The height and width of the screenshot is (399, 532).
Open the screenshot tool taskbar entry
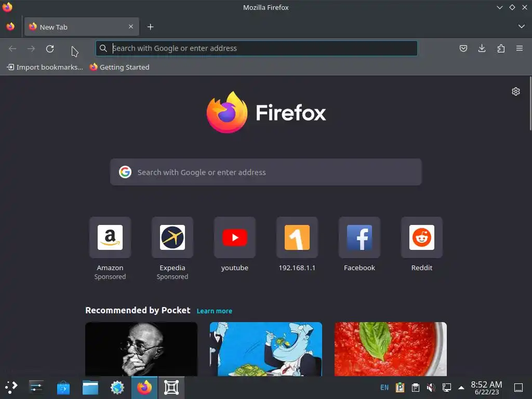(171, 388)
